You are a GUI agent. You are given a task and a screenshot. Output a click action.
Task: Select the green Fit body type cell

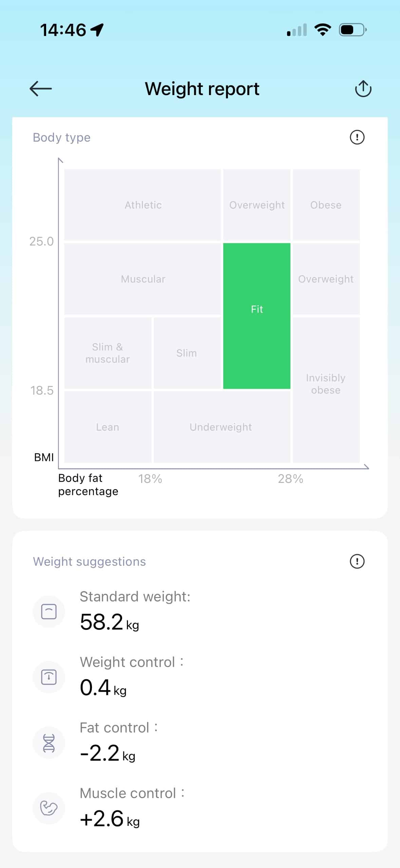257,316
